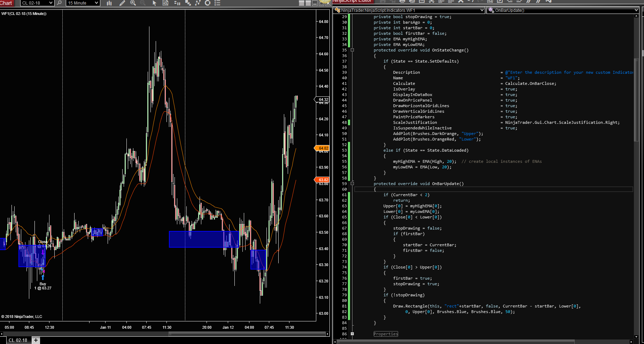Click the AddPlot DarkOrange "Upper" line
The image size is (644, 344).
[438, 134]
